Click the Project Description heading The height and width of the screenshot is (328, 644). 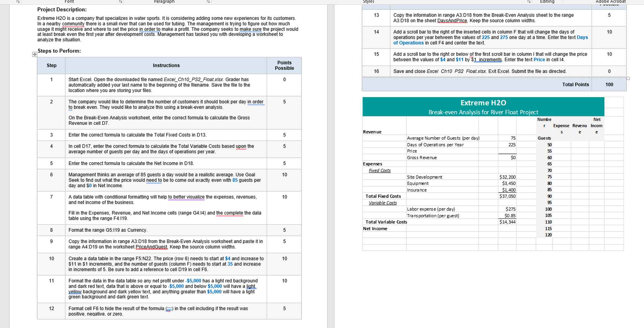point(62,10)
